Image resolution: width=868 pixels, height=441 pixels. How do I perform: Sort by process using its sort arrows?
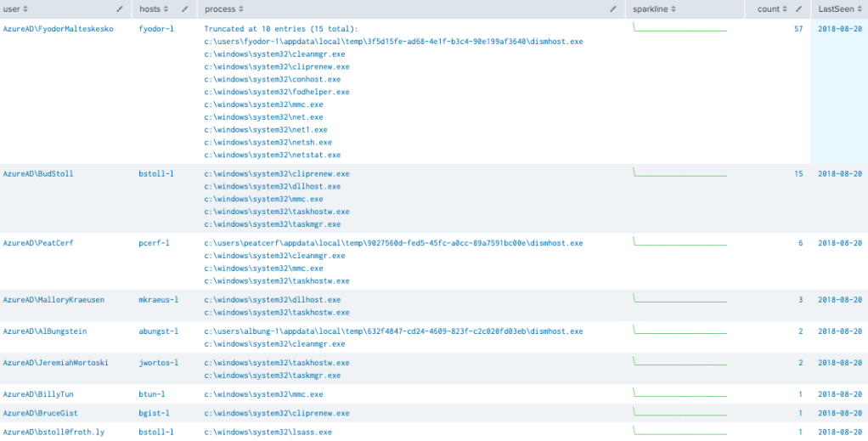(x=240, y=8)
